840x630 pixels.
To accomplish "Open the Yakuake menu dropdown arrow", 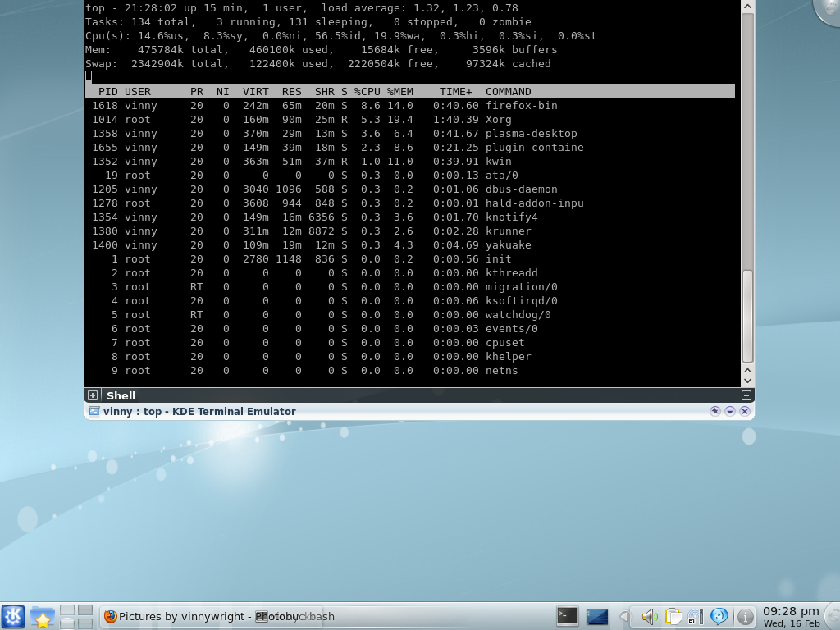I will [x=729, y=412].
